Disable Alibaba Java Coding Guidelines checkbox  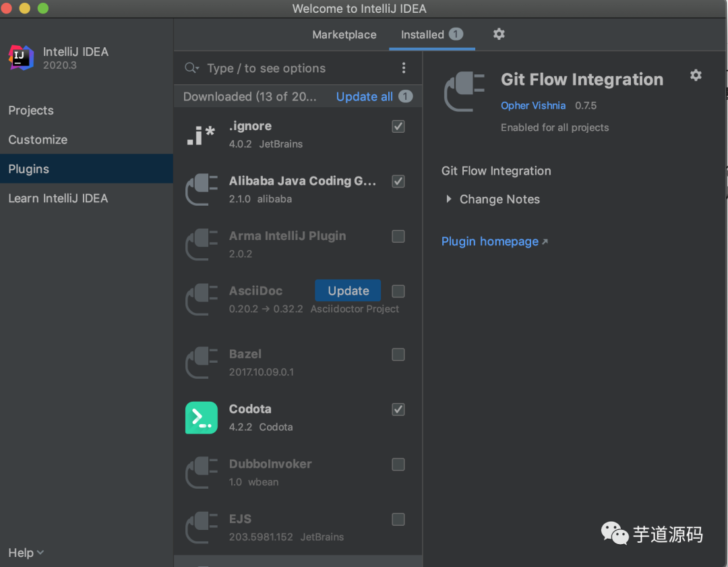click(398, 181)
